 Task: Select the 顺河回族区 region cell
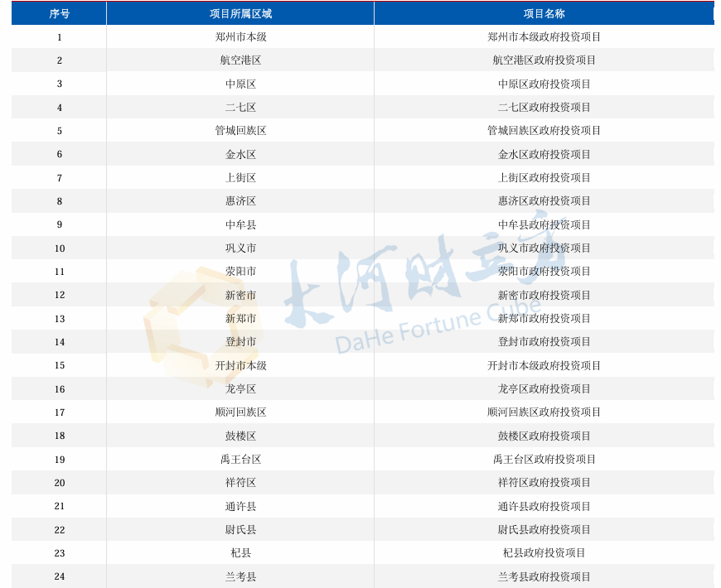coord(240,412)
